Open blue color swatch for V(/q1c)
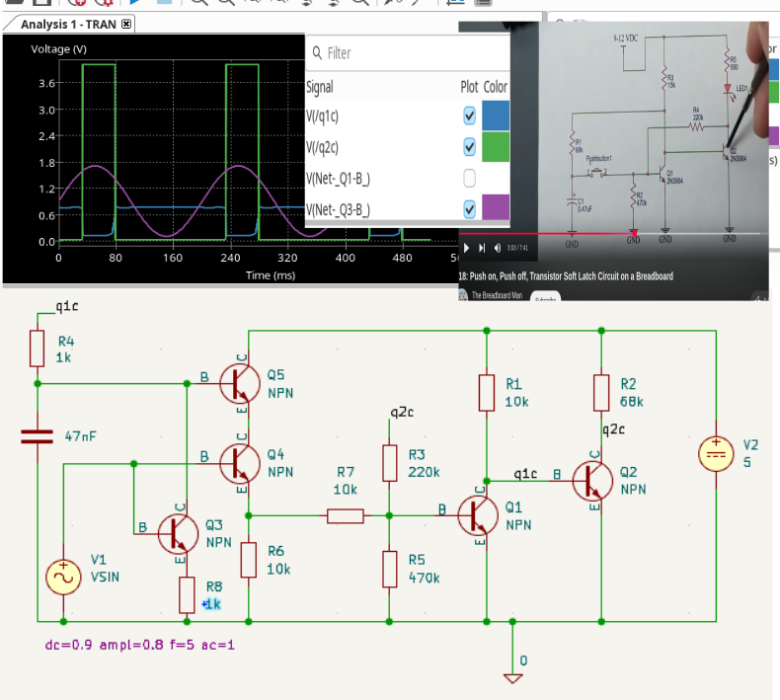Image resolution: width=780 pixels, height=700 pixels. coord(496,116)
